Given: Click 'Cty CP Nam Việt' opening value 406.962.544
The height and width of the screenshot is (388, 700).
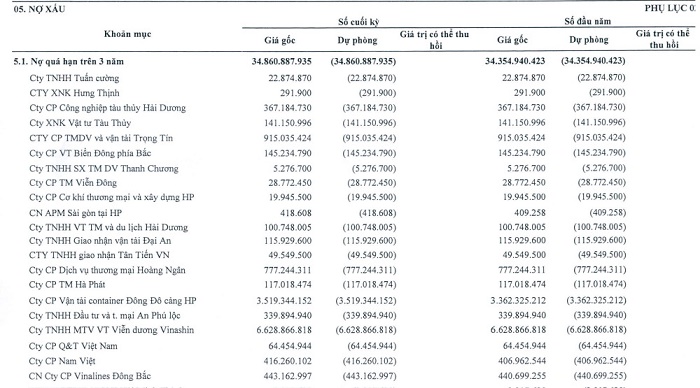Looking at the screenshot, I should tap(522, 361).
